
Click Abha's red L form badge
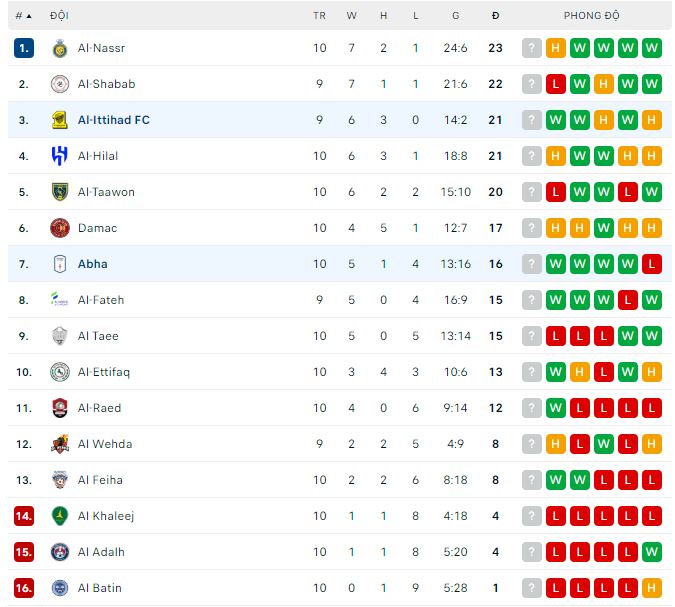coord(652,264)
